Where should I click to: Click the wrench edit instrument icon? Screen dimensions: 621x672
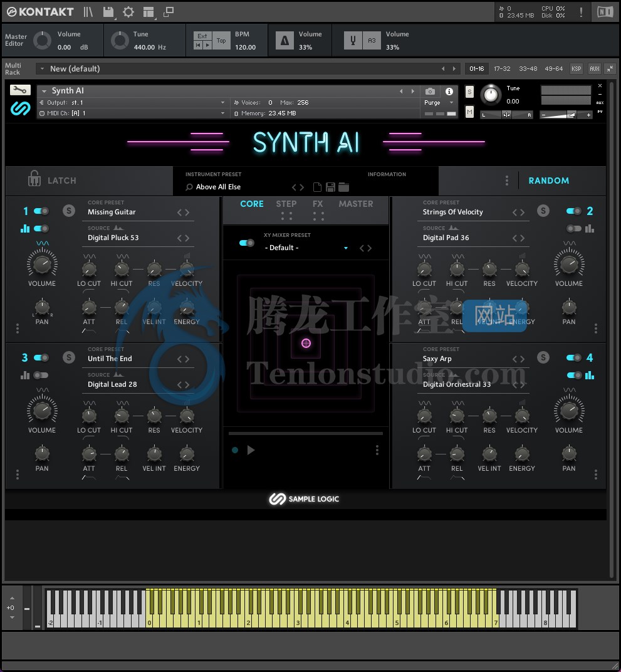(x=20, y=90)
